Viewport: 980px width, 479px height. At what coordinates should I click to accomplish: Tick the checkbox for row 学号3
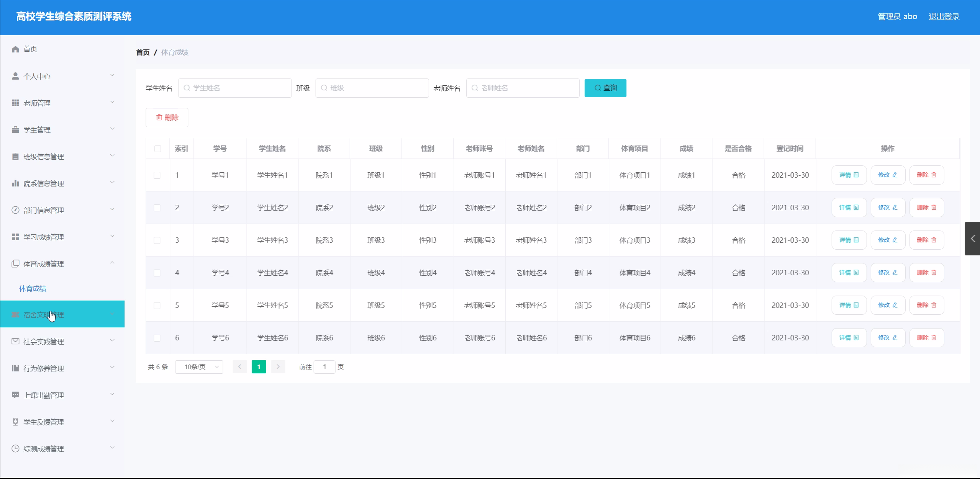point(157,240)
